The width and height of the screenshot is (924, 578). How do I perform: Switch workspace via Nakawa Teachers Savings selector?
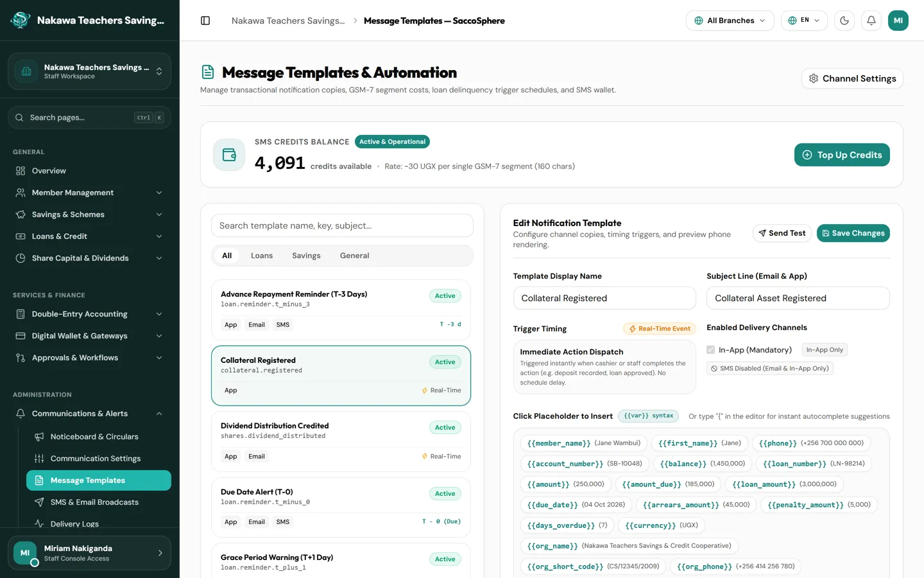(89, 71)
